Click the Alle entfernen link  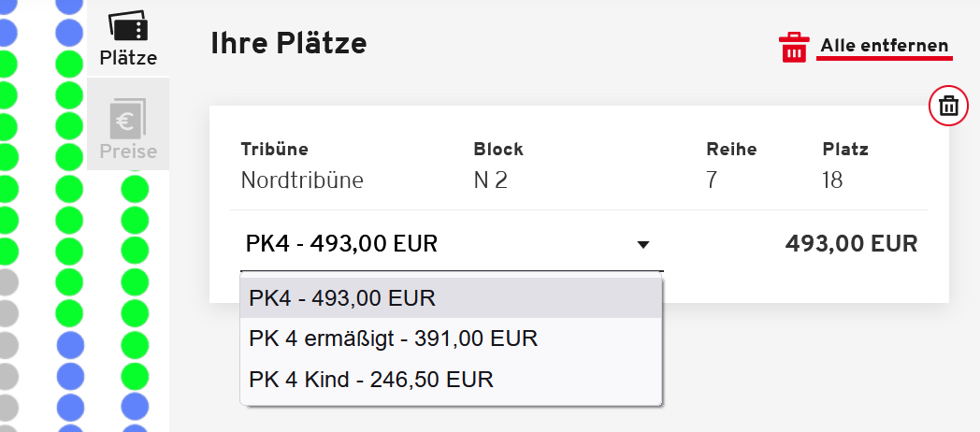(884, 46)
